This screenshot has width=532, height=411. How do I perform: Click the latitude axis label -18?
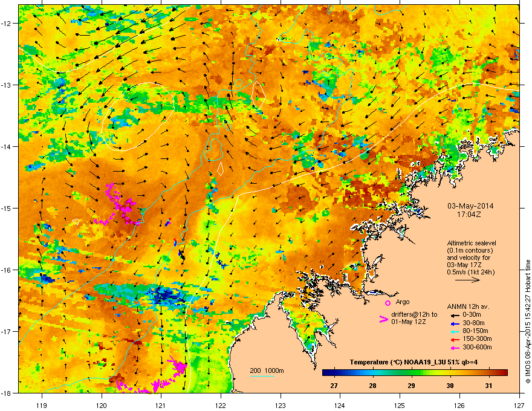tap(6, 393)
